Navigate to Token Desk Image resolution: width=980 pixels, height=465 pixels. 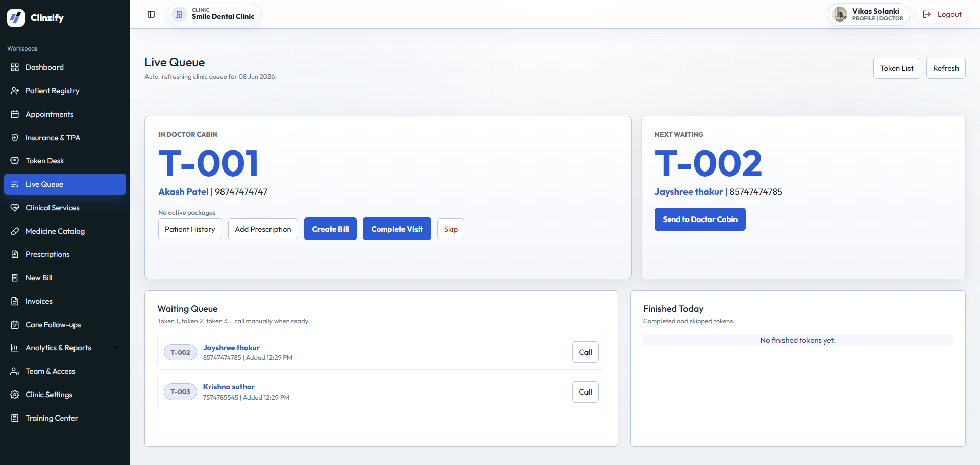(x=65, y=161)
